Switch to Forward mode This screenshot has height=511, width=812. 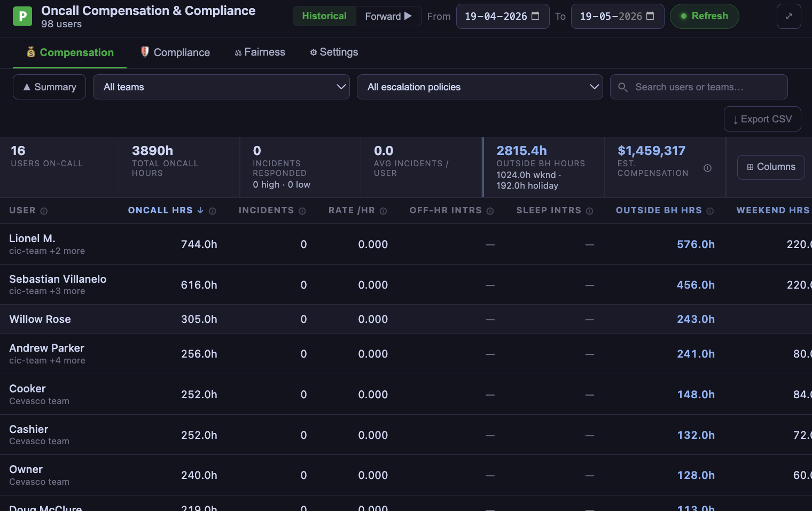[388, 16]
